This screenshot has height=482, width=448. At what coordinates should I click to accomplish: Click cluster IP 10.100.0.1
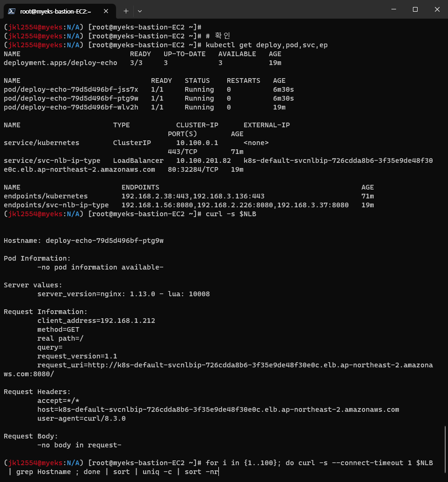coord(197,143)
